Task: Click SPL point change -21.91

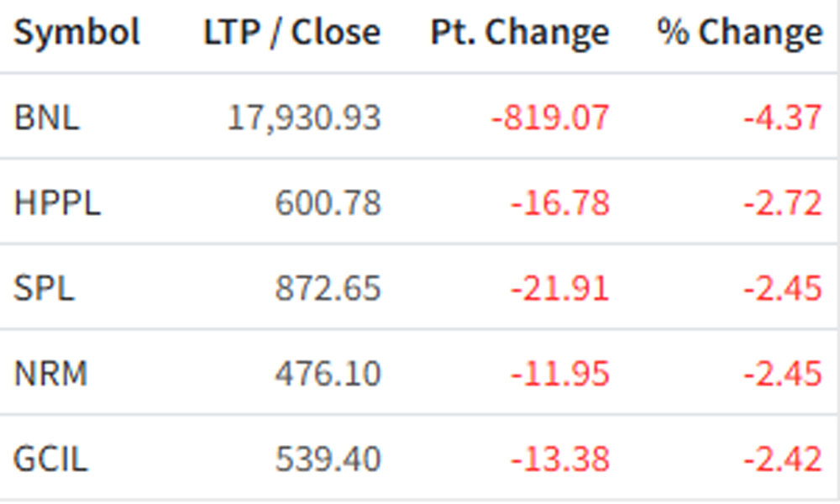Action: tap(559, 289)
